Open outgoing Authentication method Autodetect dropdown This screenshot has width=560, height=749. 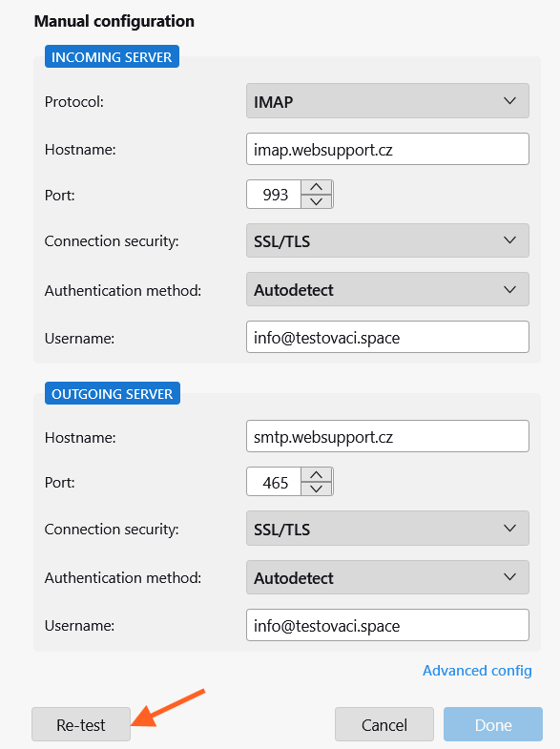pyautogui.click(x=387, y=577)
